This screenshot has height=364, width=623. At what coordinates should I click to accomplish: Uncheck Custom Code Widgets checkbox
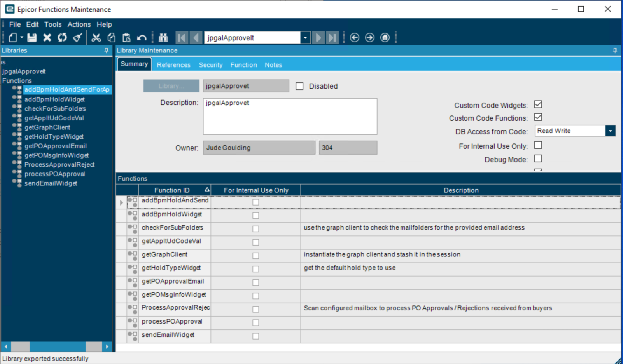538,104
